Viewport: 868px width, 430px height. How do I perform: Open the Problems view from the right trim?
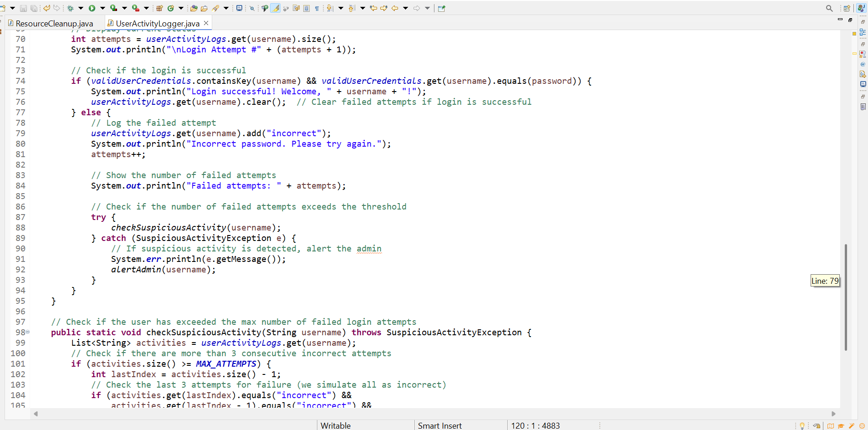click(863, 54)
